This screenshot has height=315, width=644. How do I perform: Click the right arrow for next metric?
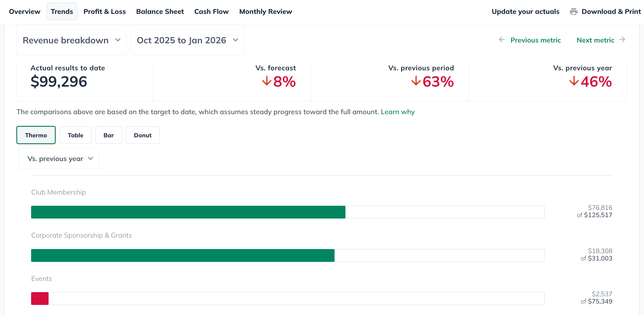point(622,40)
